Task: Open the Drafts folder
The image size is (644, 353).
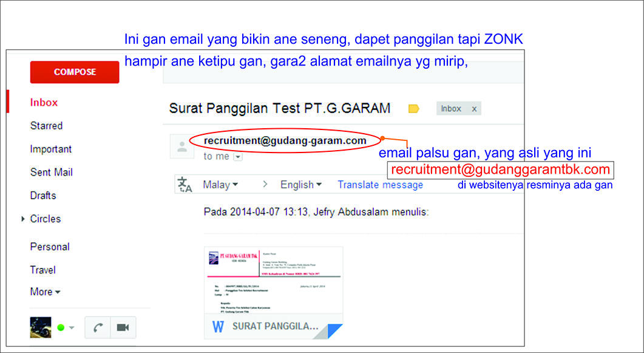Action: (43, 196)
